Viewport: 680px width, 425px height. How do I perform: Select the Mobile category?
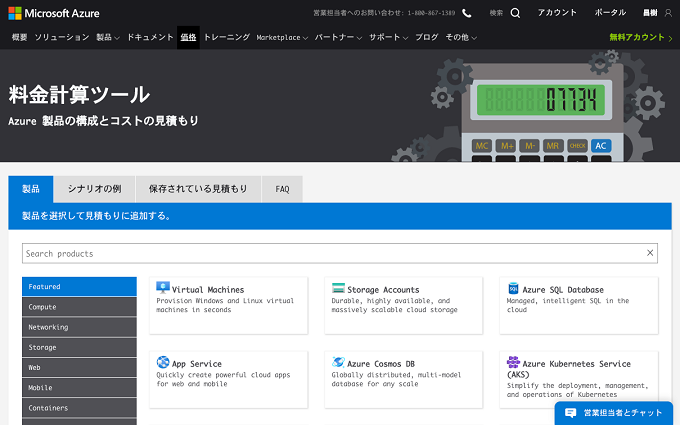[79, 388]
